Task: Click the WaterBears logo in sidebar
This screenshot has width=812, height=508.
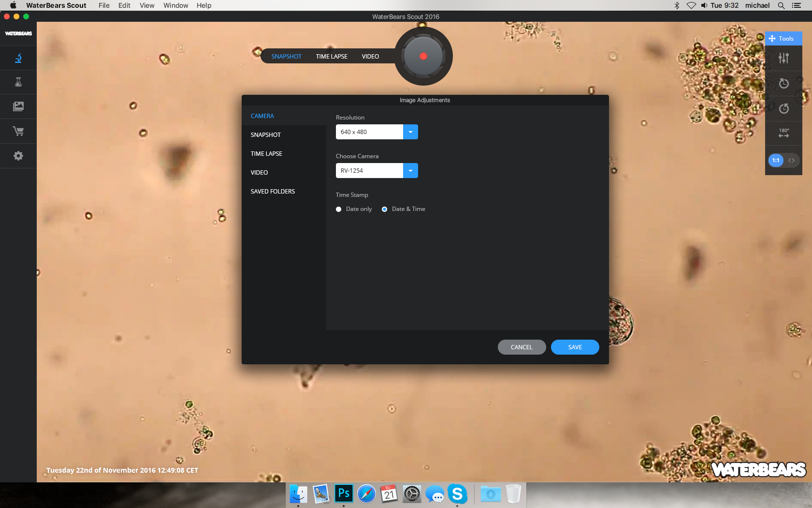Action: click(x=18, y=33)
